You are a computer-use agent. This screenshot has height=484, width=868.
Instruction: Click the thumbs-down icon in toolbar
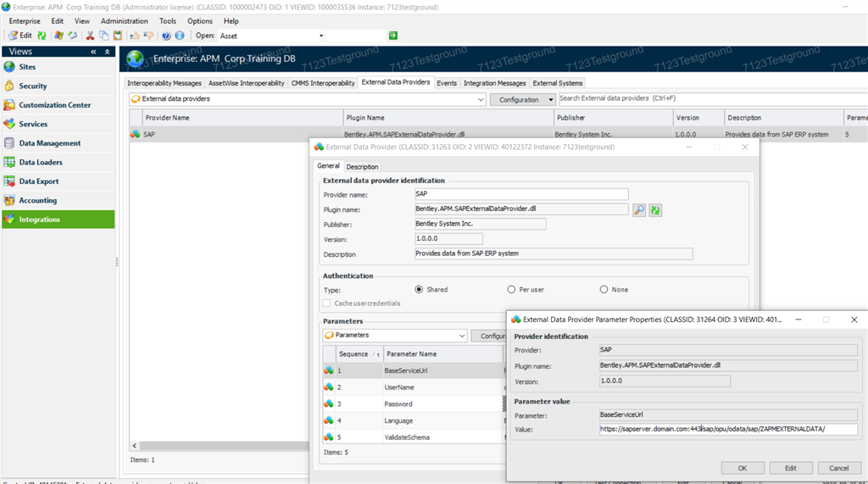pyautogui.click(x=148, y=36)
